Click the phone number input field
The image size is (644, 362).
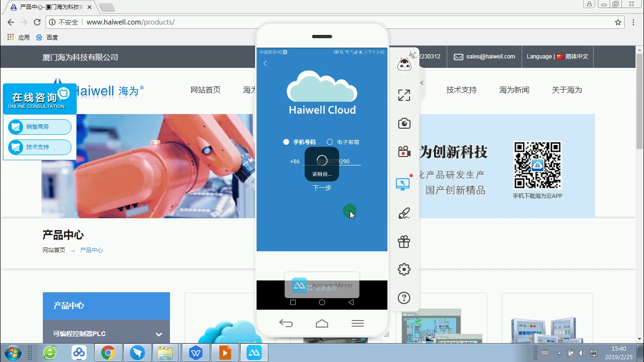pyautogui.click(x=332, y=161)
